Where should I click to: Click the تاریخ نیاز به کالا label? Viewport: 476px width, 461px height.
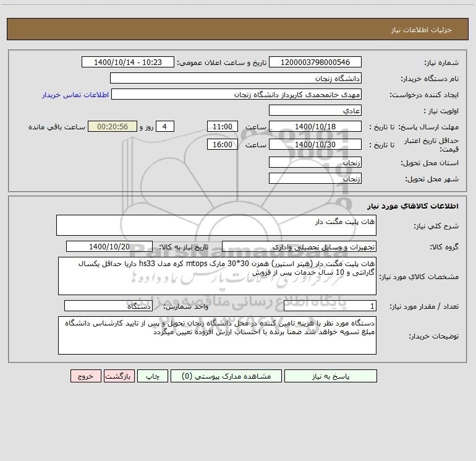[x=184, y=247]
